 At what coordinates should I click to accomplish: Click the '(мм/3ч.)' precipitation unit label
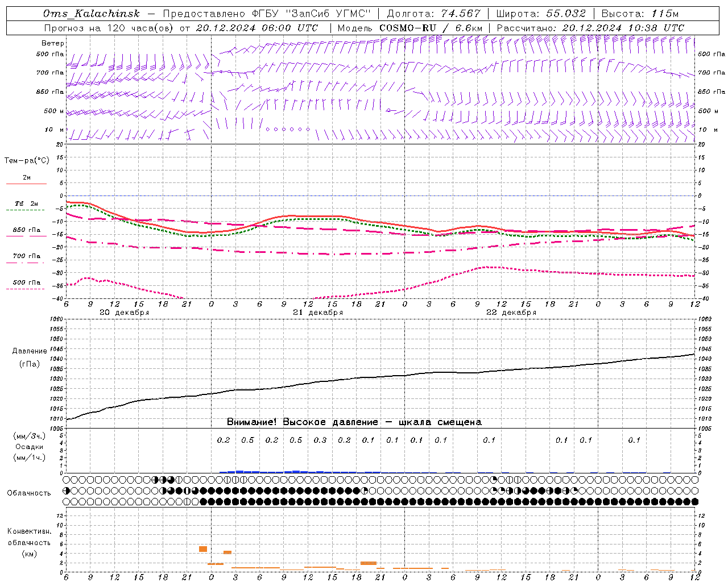pyautogui.click(x=29, y=436)
